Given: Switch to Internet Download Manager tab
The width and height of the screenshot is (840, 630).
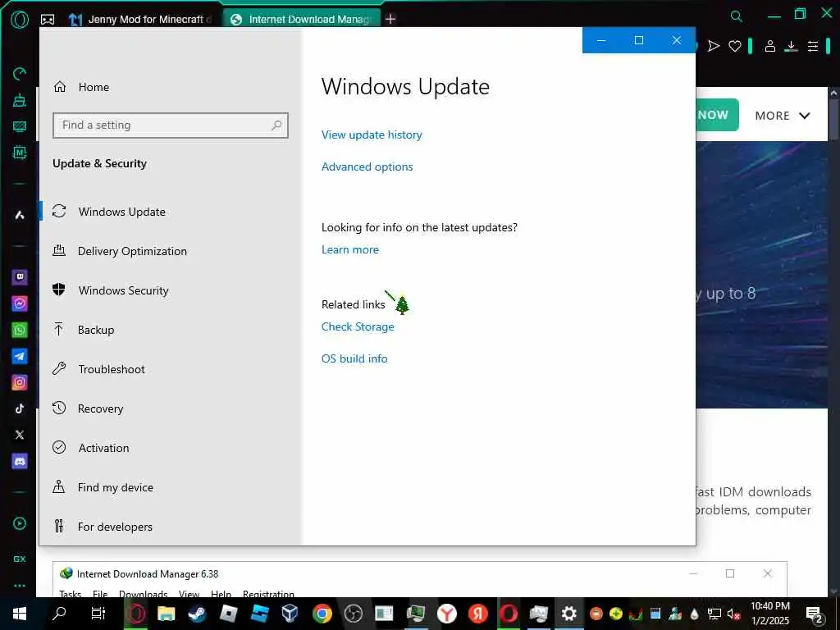Looking at the screenshot, I should (302, 20).
